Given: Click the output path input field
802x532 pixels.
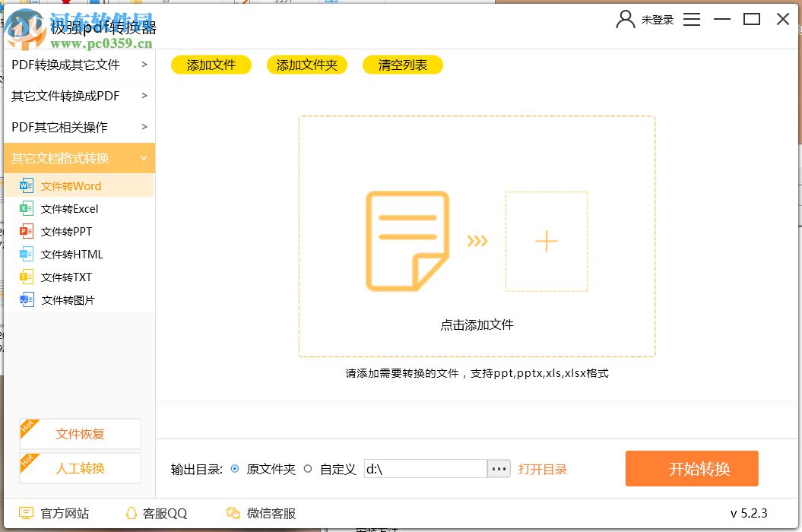Looking at the screenshot, I should point(422,469).
